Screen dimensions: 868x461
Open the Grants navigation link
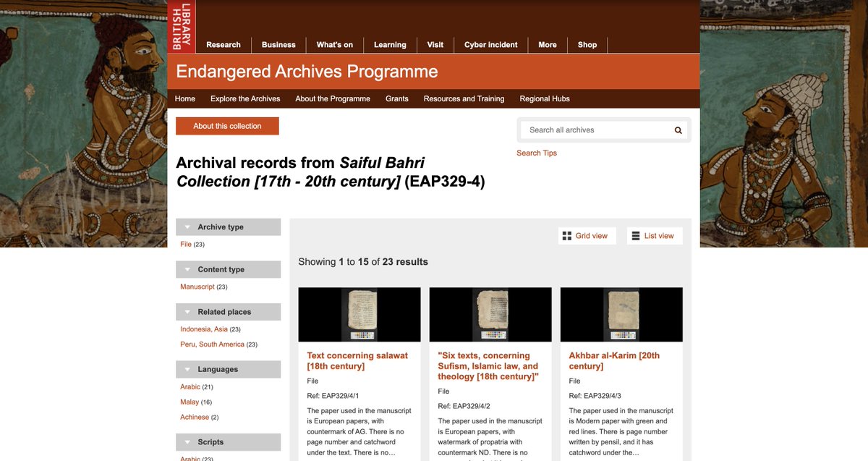coord(397,98)
